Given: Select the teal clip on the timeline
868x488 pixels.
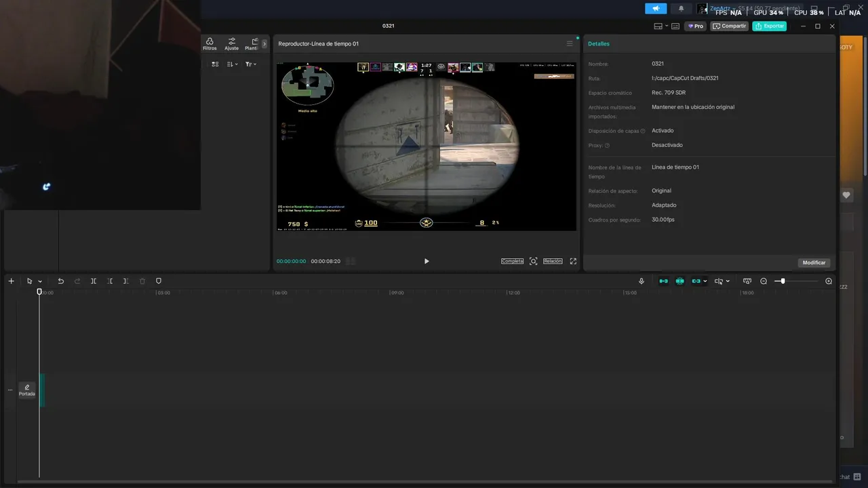Looking at the screenshot, I should tap(42, 390).
